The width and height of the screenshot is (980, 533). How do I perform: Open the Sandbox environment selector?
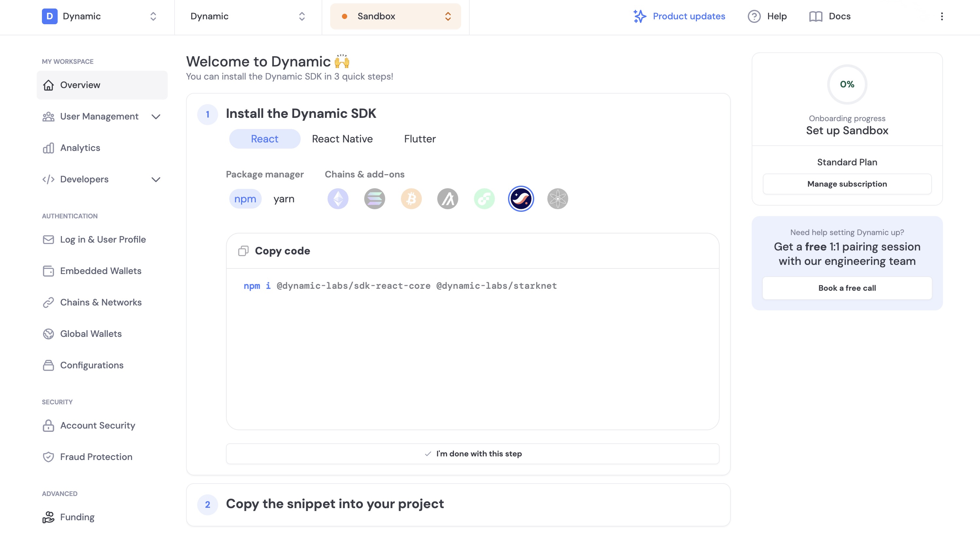395,16
